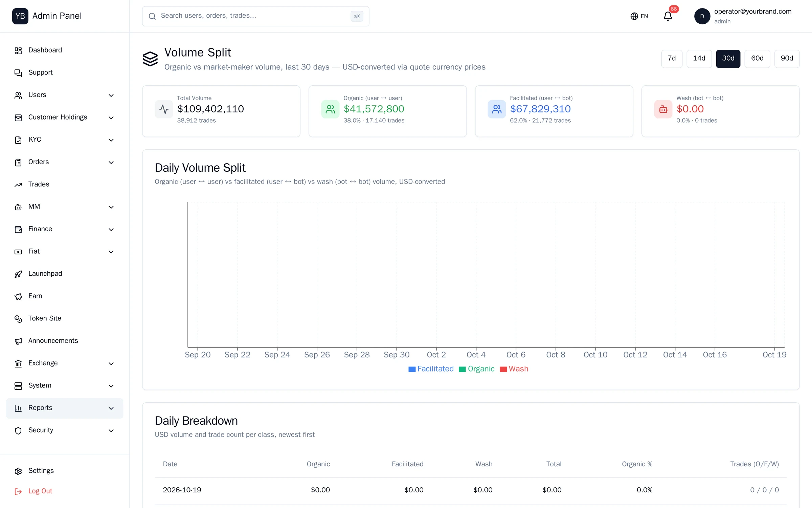Select the active 30d time range
The image size is (812, 508).
pyautogui.click(x=728, y=59)
